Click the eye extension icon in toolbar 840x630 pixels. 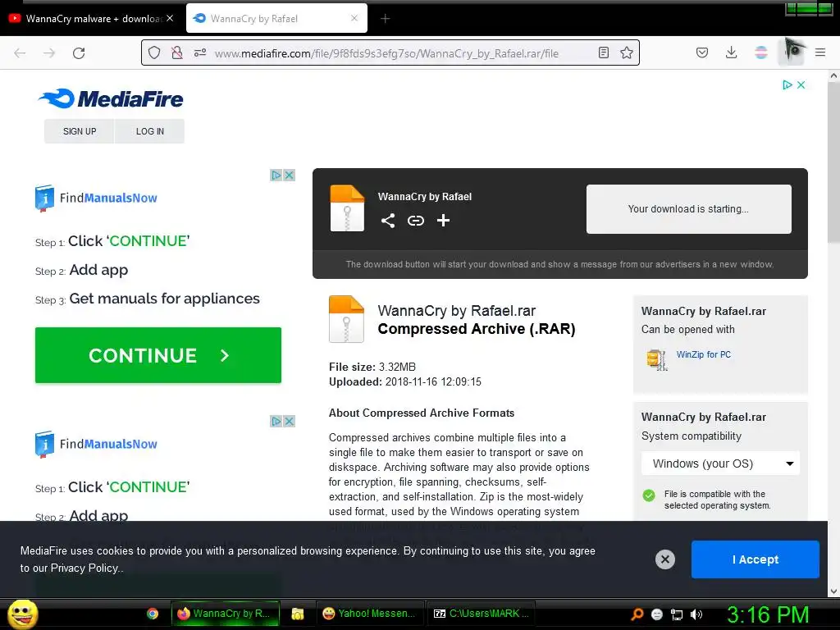792,52
